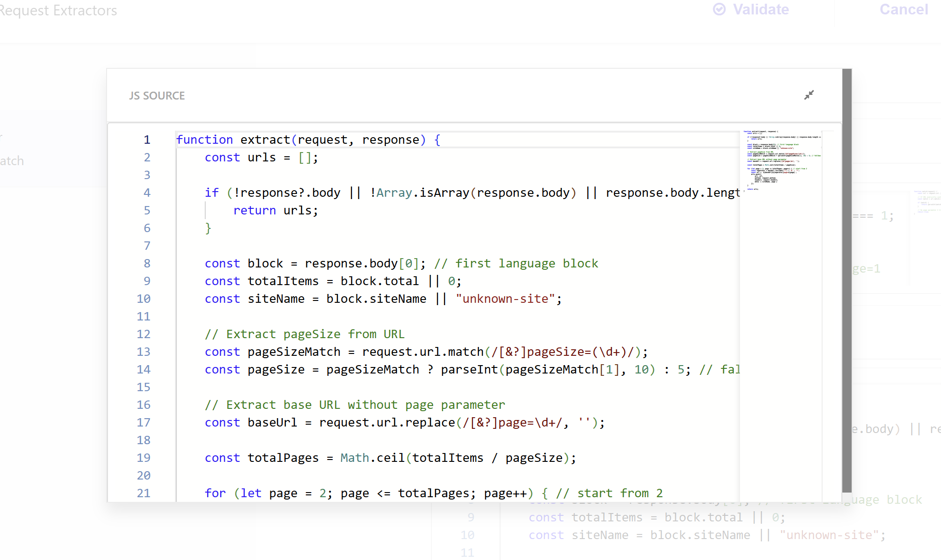
Task: Click the 'first language block' comment
Action: pos(516,264)
